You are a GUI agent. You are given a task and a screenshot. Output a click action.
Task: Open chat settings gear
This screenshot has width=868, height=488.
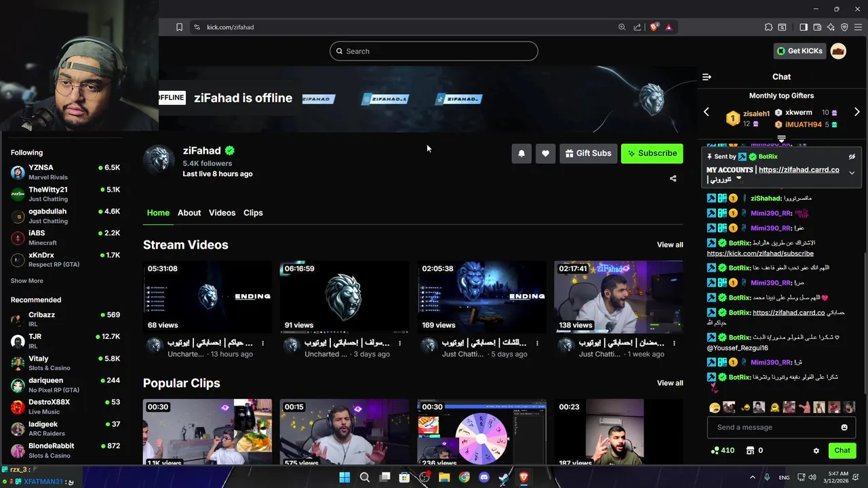[816, 451]
